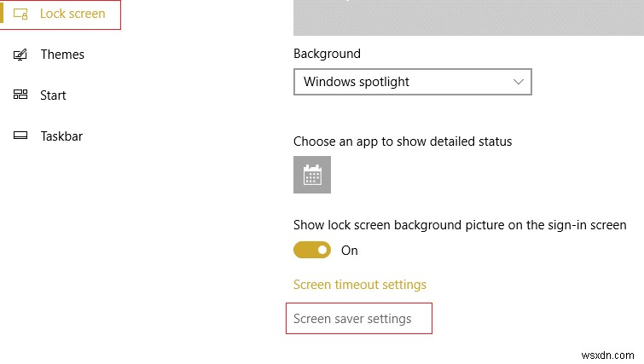Viewport: 644px width, 364px height.
Task: Open Screen saver settings link
Action: point(352,319)
